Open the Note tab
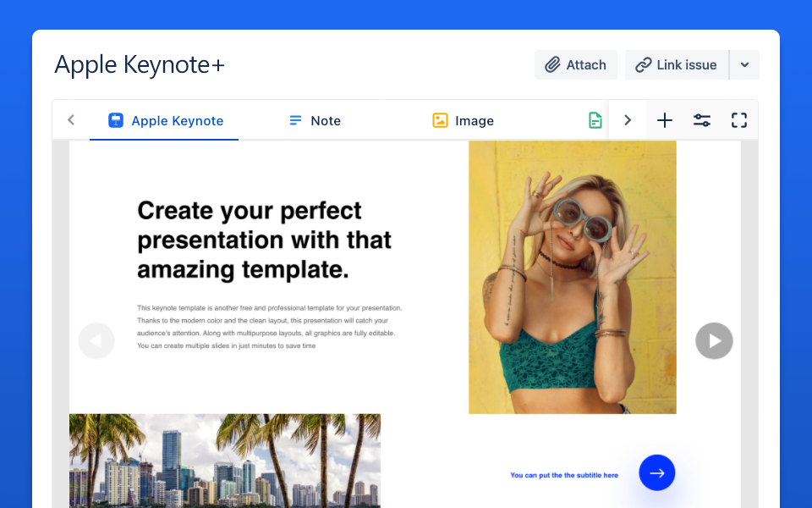 (x=315, y=121)
